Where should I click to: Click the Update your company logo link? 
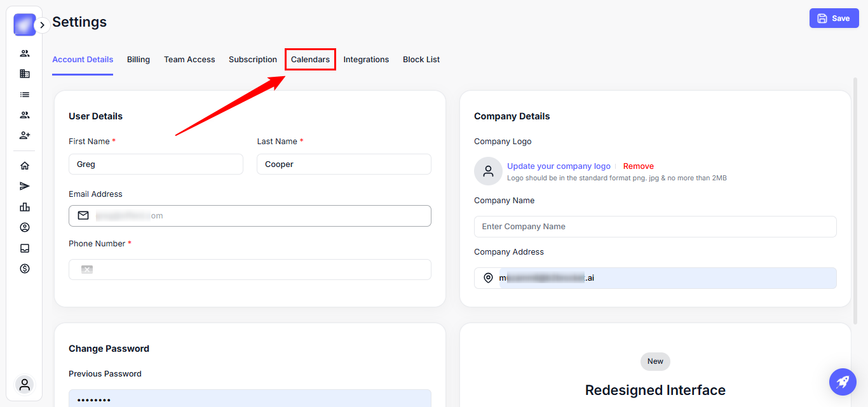pyautogui.click(x=559, y=166)
